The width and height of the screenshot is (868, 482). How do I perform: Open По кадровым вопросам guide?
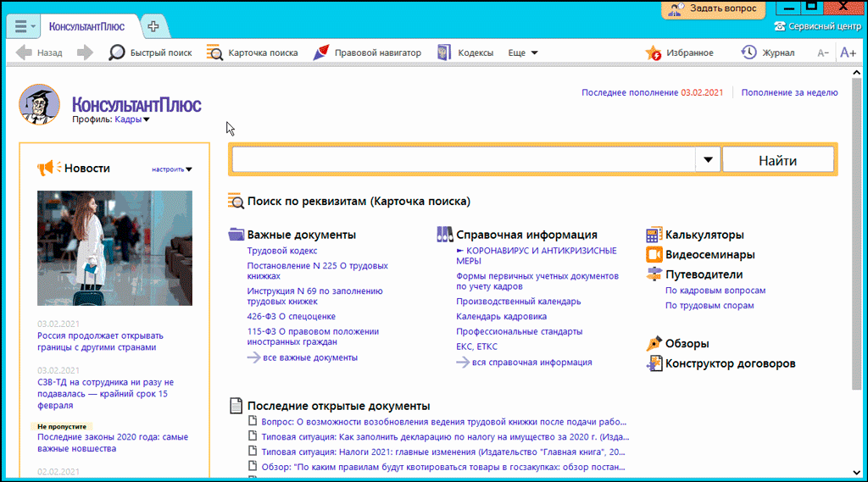click(x=715, y=291)
